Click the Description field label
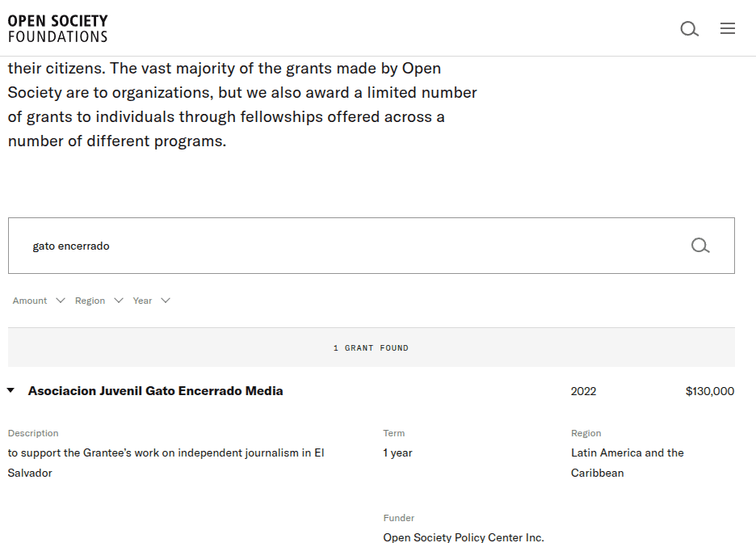Image resolution: width=756 pixels, height=543 pixels. click(33, 433)
